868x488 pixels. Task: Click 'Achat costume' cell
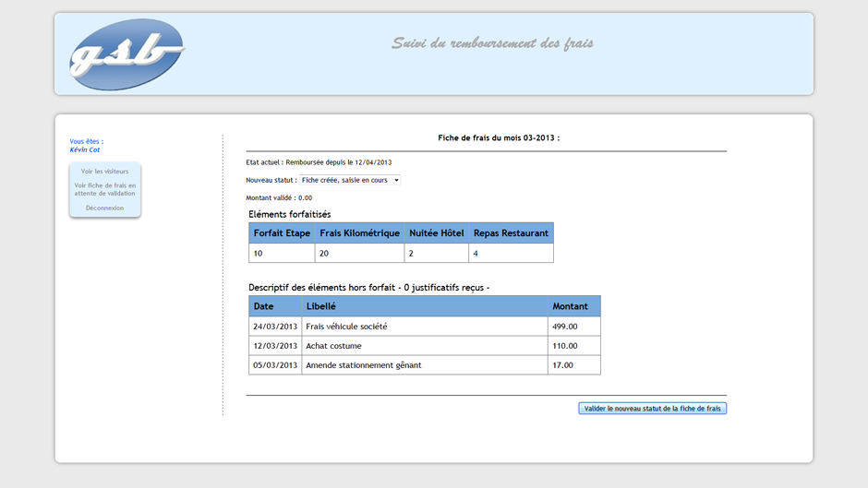[425, 346]
